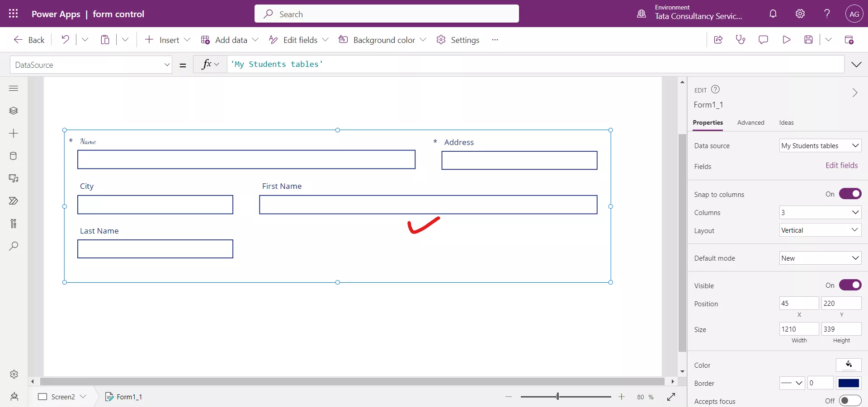
Task: Run the app checker
Action: click(741, 40)
